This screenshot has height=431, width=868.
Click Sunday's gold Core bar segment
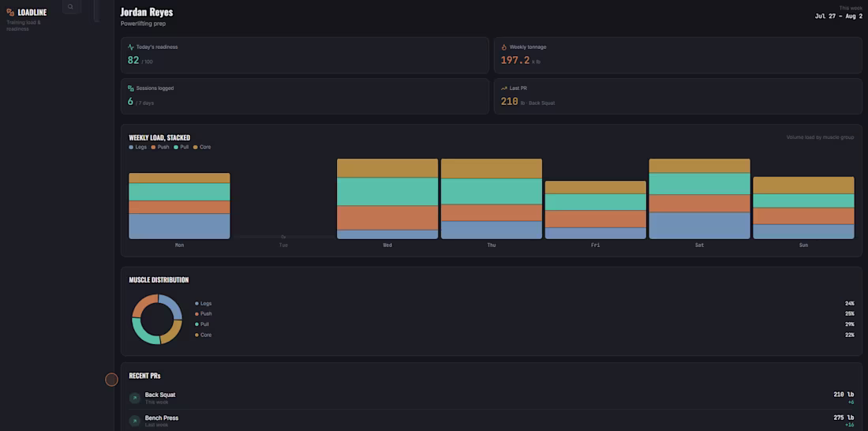click(804, 186)
